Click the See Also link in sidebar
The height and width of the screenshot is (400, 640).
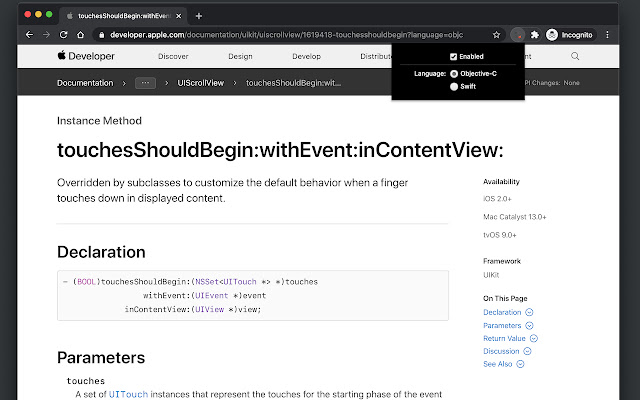coord(498,364)
